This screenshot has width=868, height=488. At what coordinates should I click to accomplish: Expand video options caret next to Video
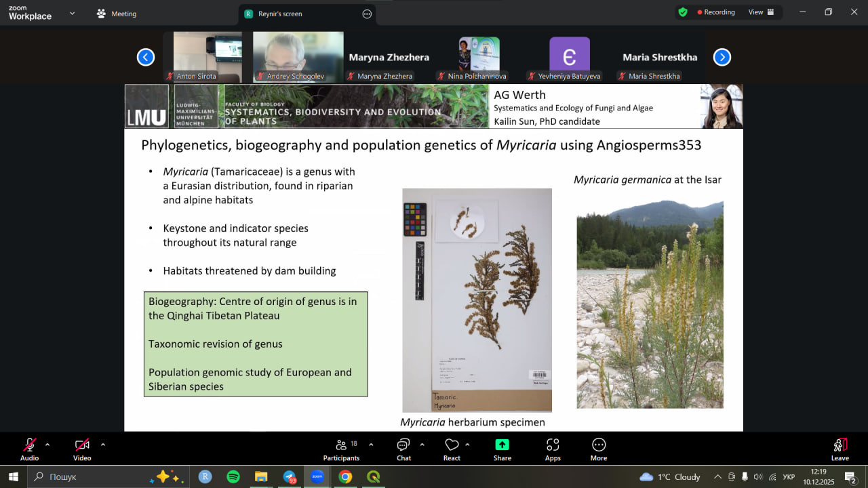coord(103,445)
